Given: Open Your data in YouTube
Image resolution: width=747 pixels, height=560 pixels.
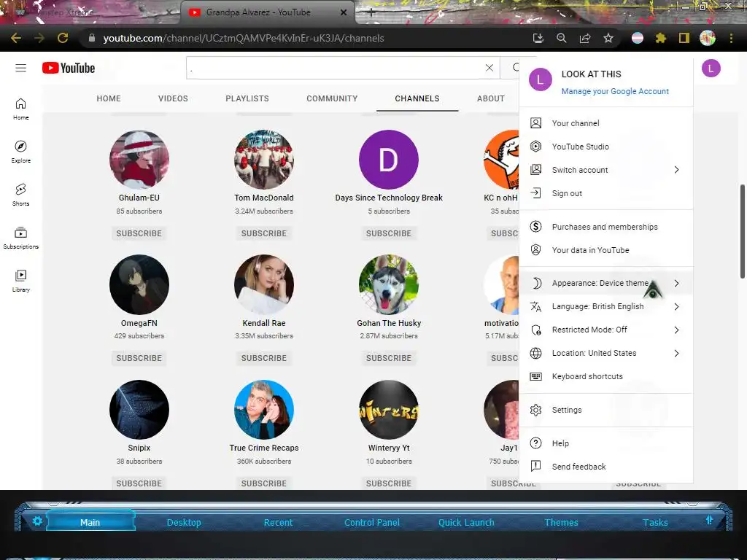Looking at the screenshot, I should [606, 250].
